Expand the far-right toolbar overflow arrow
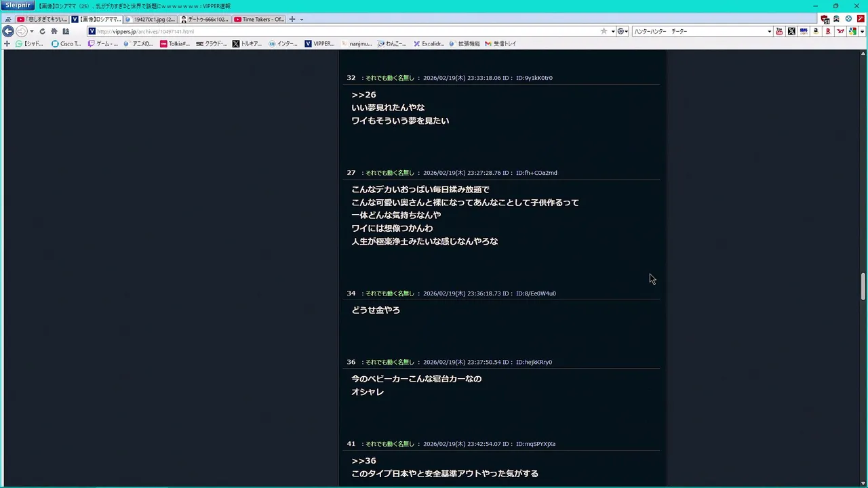Viewport: 868px width, 488px height. pyautogui.click(x=862, y=31)
